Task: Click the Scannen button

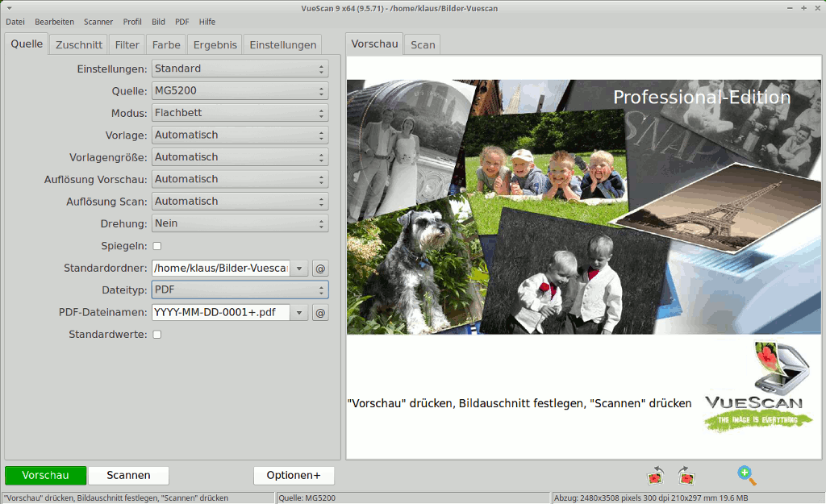Action: [x=128, y=476]
